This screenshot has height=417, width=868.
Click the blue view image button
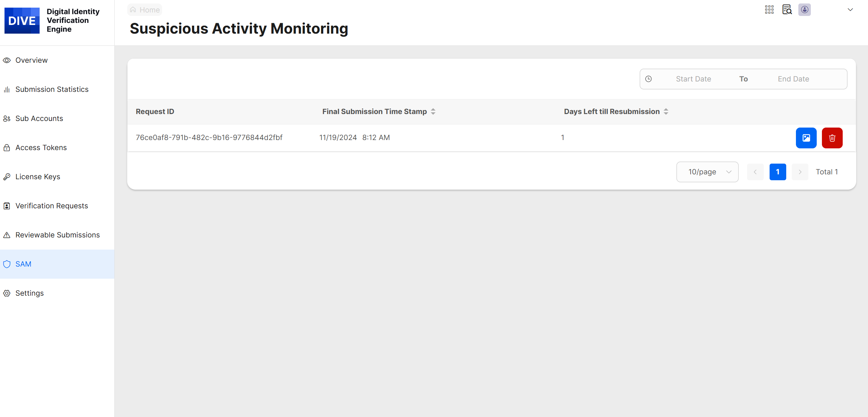coord(806,138)
